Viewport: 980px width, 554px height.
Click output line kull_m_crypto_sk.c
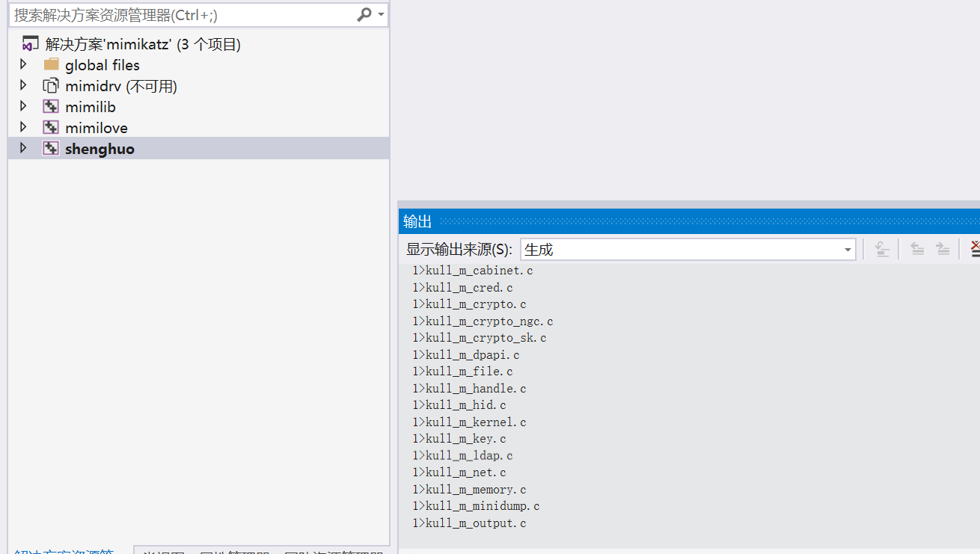(480, 338)
